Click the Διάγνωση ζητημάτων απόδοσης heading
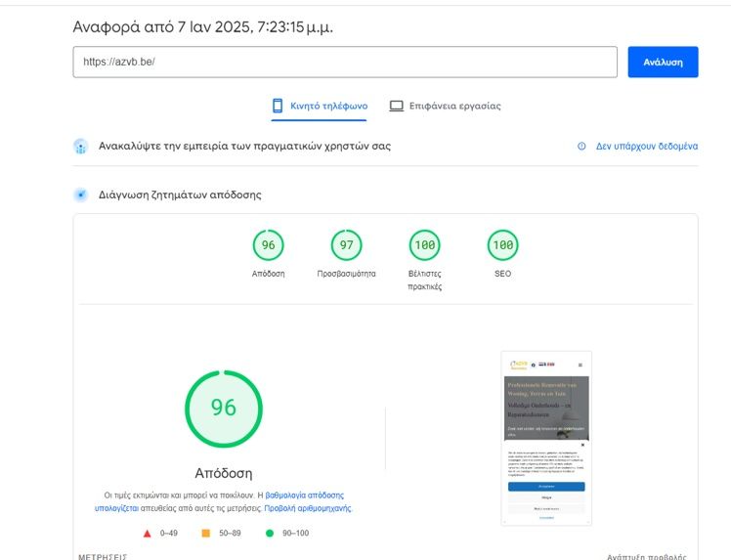This screenshot has height=560, width=731. pos(180,194)
